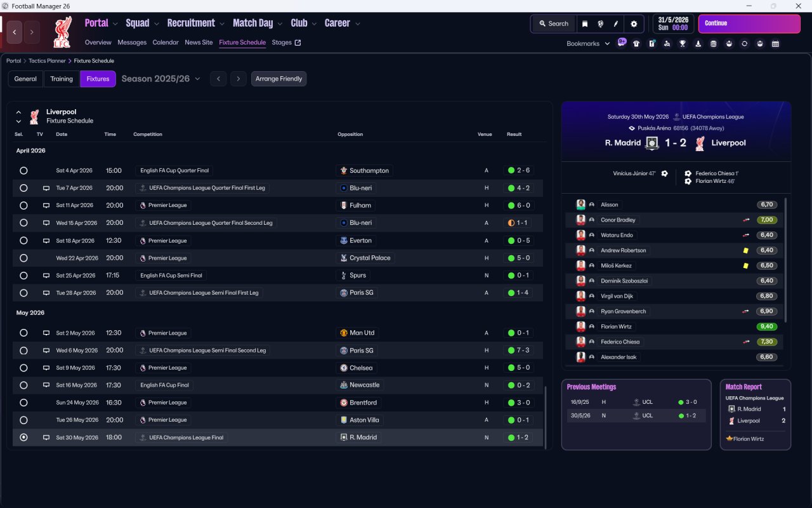This screenshot has width=812, height=508.
Task: Switch to the Training tab
Action: pyautogui.click(x=62, y=79)
